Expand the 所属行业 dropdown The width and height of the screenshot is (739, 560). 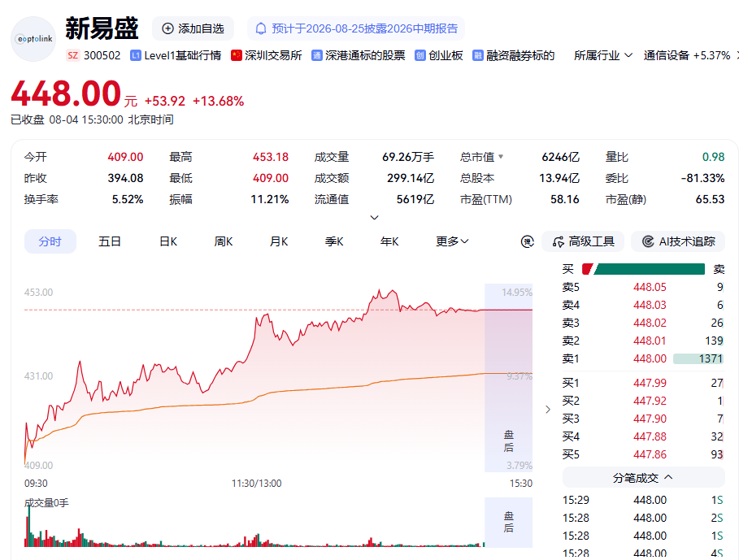602,55
